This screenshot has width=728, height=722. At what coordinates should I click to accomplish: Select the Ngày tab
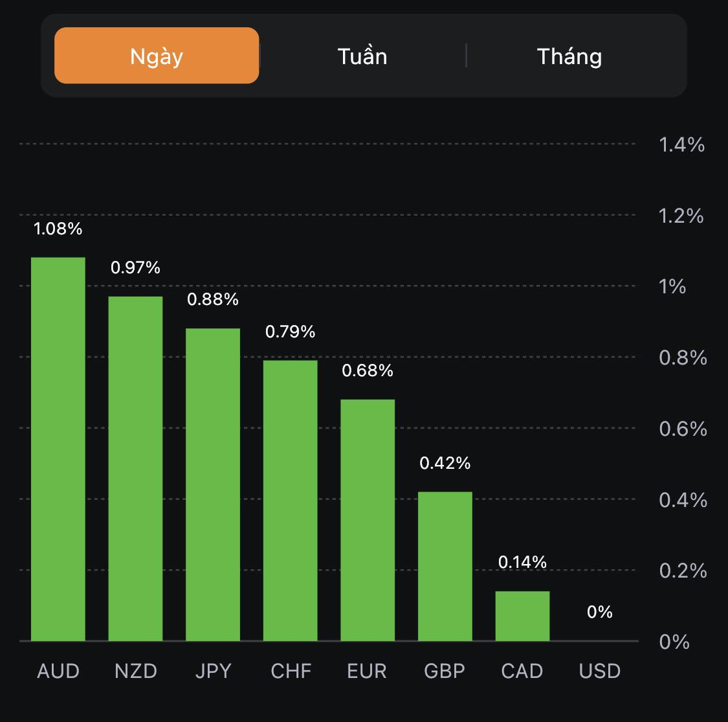[x=157, y=56]
